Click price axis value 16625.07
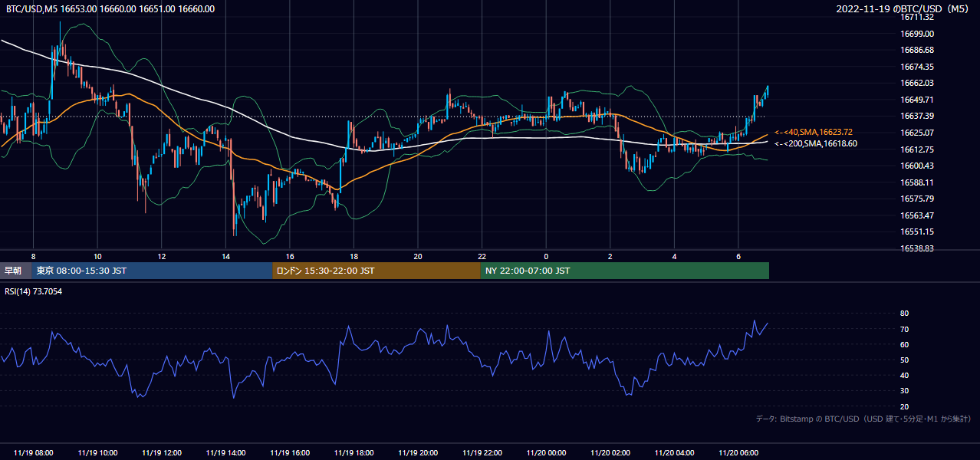The image size is (980, 460). 917,133
